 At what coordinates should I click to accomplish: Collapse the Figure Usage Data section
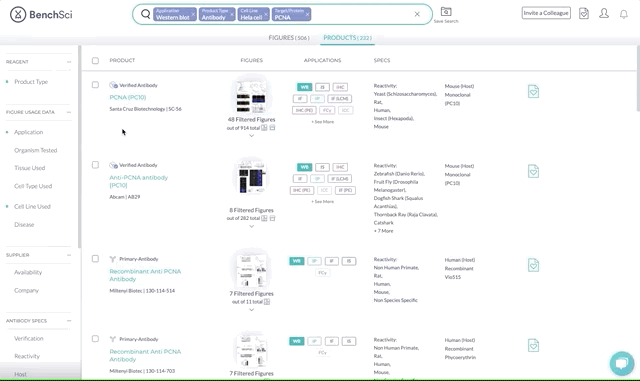pos(69,112)
